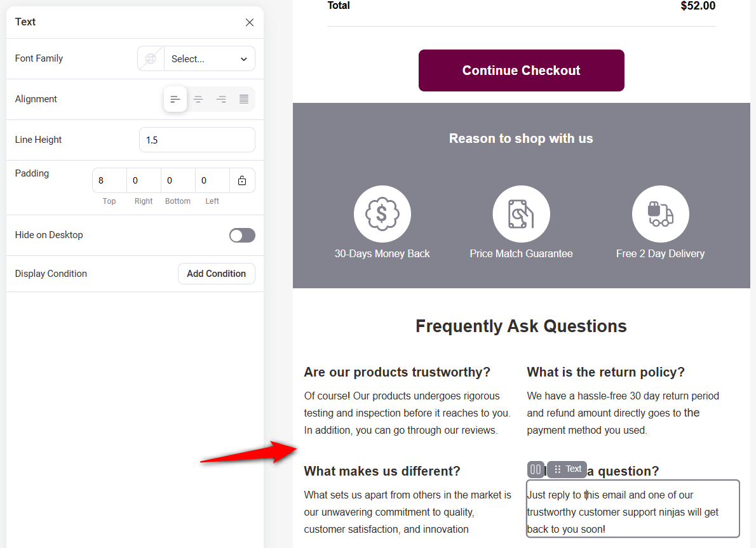Screen dimensions: 756x548
Task: Click the Price Match Guarantee icon
Action: coord(521,214)
